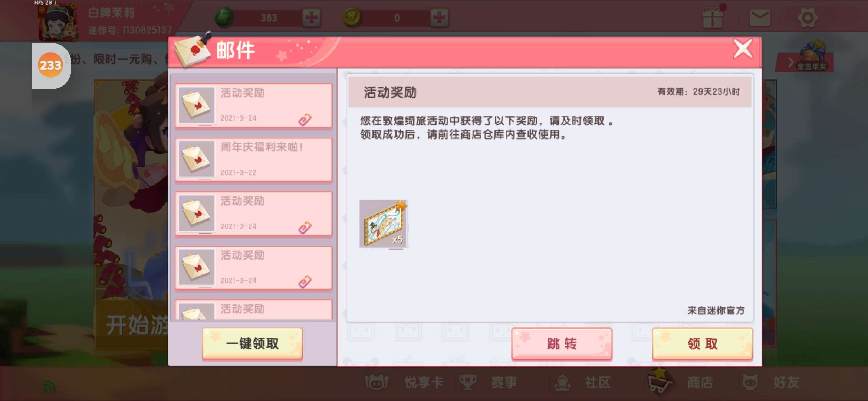Open the 好友 friends tab

coord(771,382)
